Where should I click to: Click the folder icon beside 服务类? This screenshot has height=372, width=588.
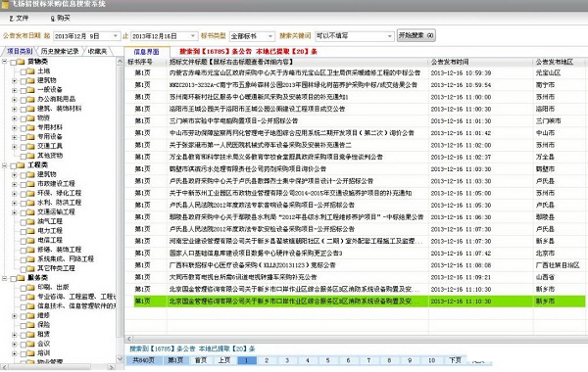[x=21, y=278]
